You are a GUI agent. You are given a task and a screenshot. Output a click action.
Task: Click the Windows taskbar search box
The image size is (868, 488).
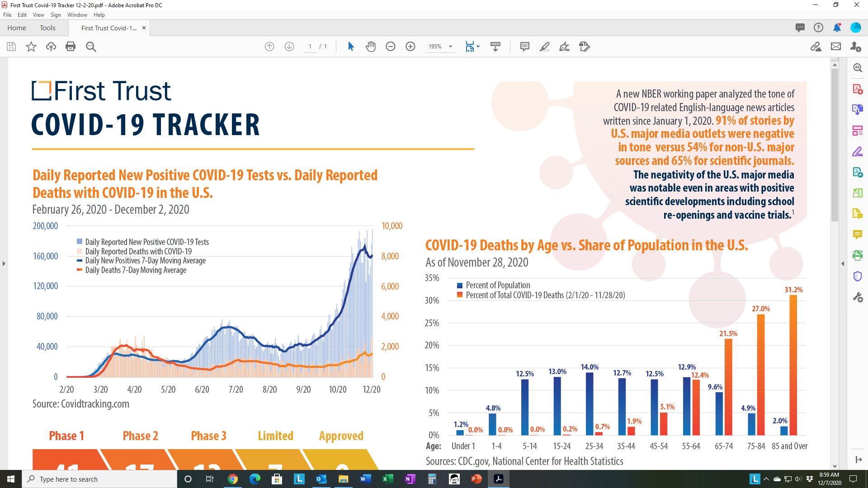[99, 479]
